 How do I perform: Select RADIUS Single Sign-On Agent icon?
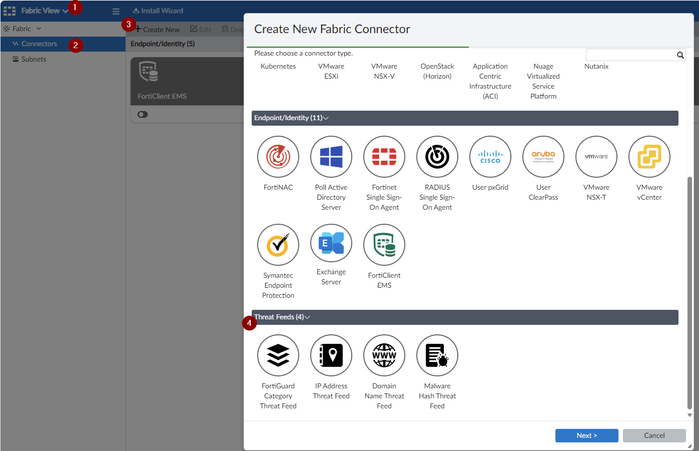436,157
